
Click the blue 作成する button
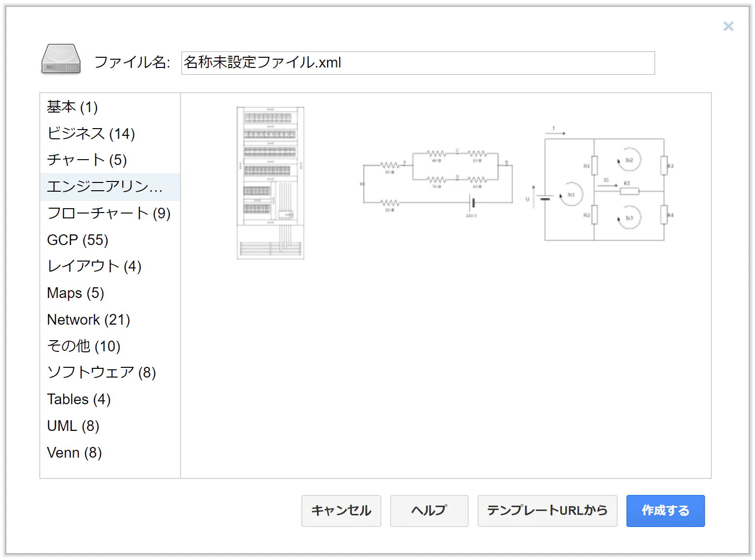[665, 511]
